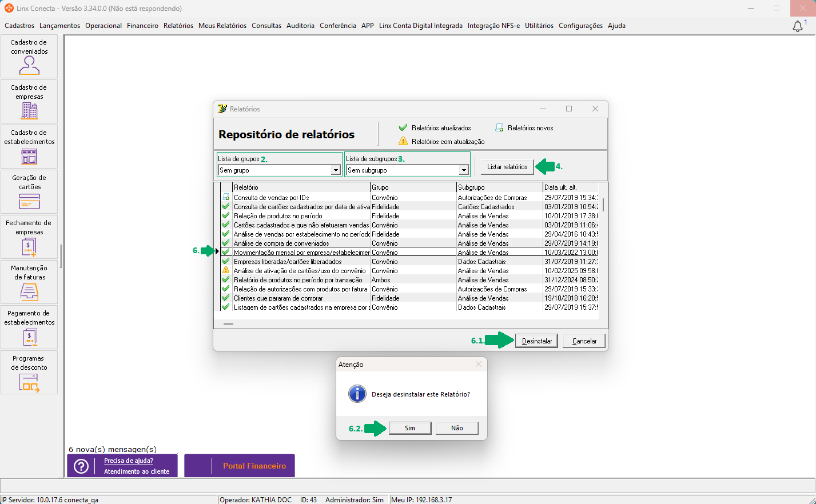Click Cancelar in the Relatórios dialog

[584, 341]
